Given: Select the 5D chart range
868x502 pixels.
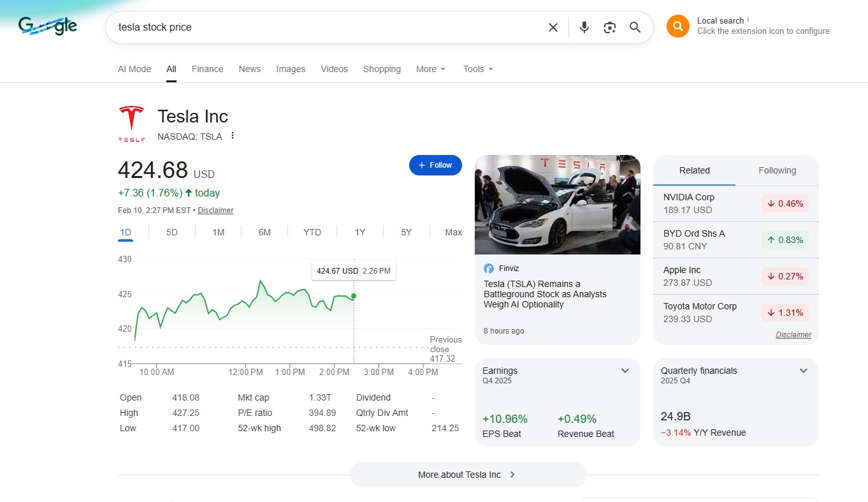Looking at the screenshot, I should click(x=171, y=232).
